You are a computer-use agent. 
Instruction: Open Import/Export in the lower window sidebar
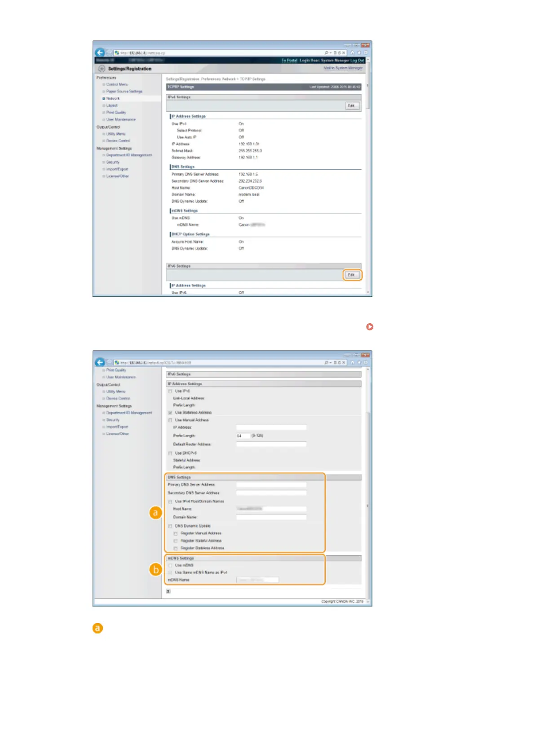(117, 427)
